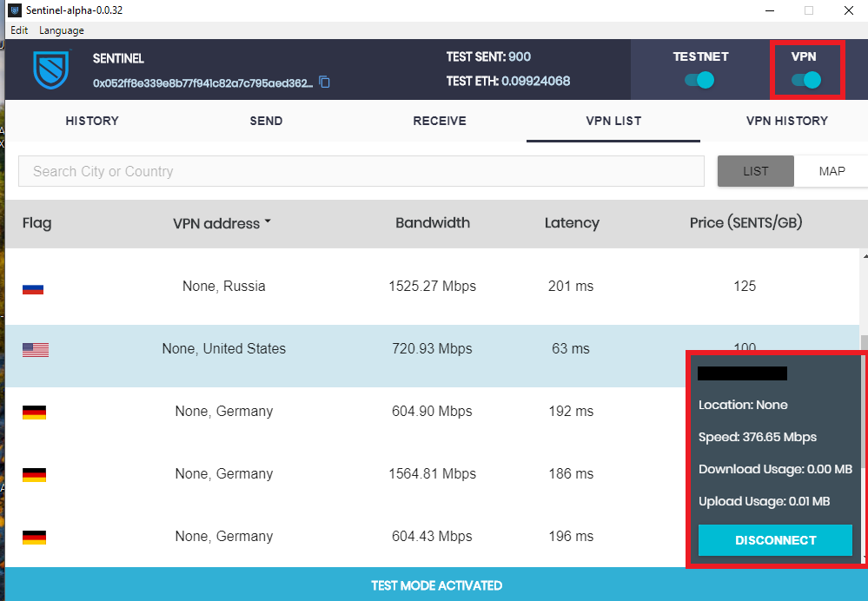The height and width of the screenshot is (601, 868).
Task: Click the 1525.27 Mbps bandwidth value
Action: (x=433, y=286)
